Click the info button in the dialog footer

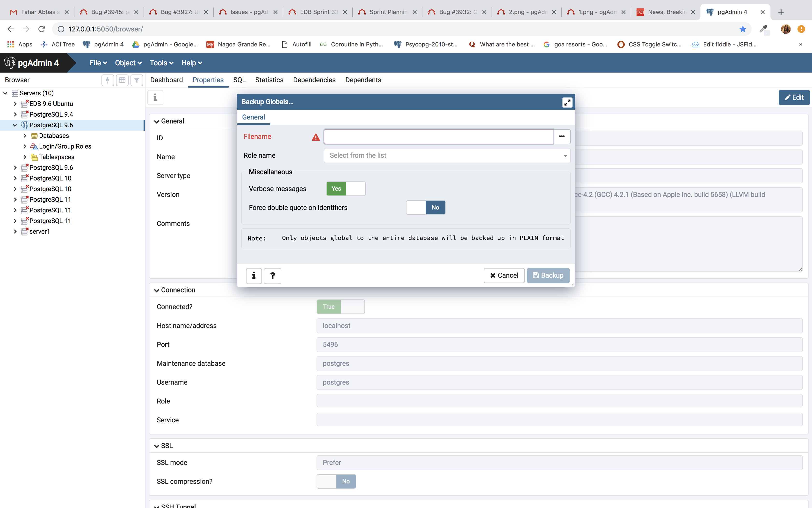pos(254,276)
